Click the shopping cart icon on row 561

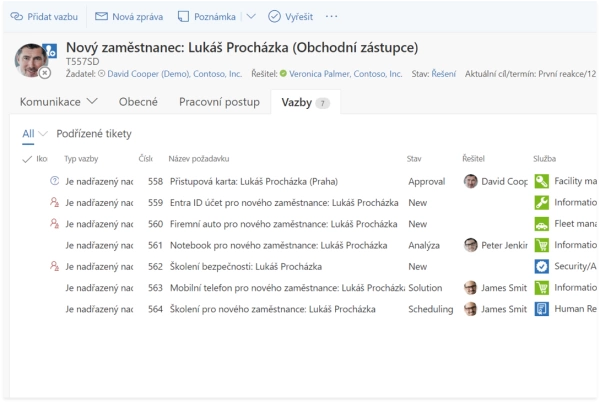tap(541, 245)
